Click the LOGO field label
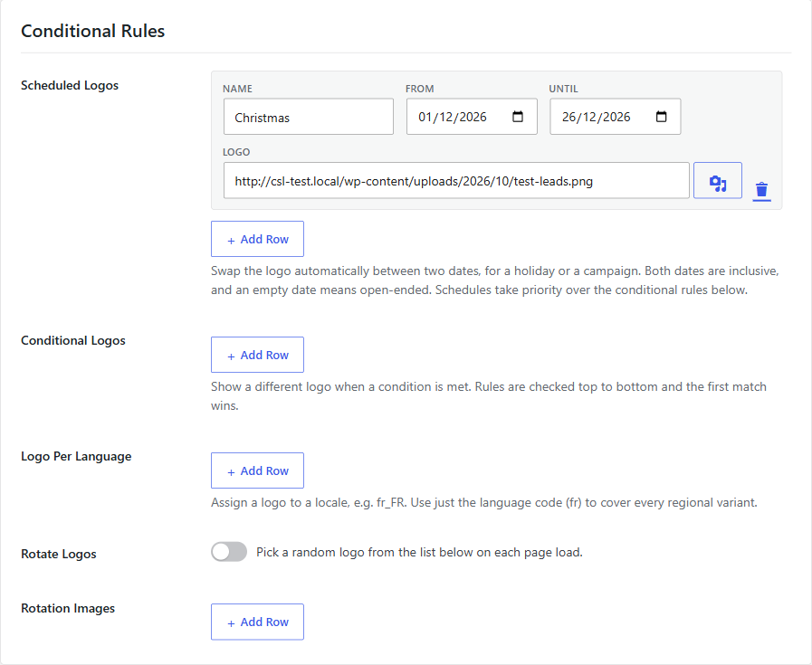 (236, 152)
